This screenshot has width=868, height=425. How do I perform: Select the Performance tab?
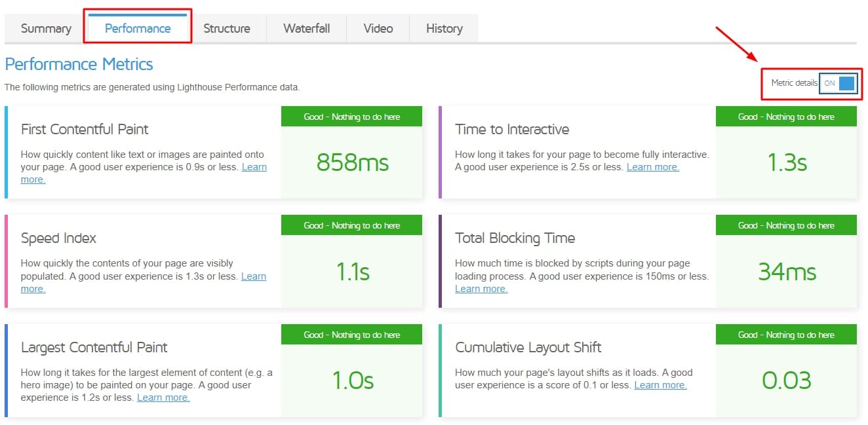click(138, 29)
